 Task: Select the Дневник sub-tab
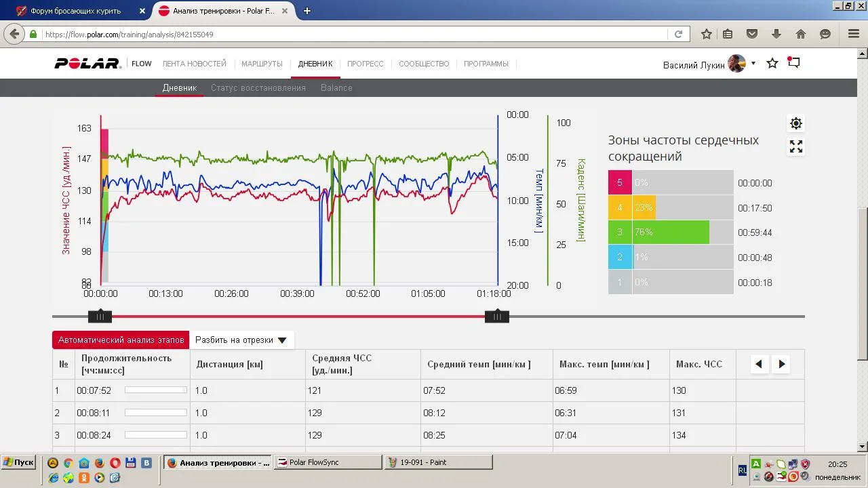point(180,87)
